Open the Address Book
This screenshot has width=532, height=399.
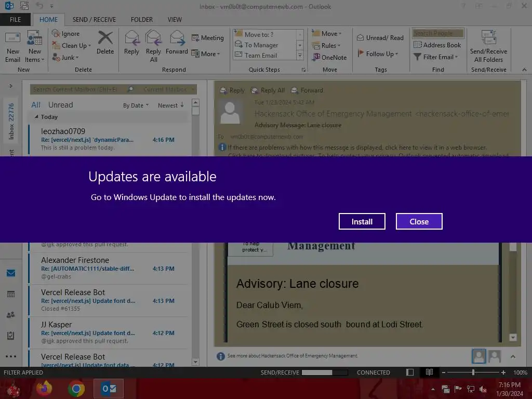pyautogui.click(x=437, y=45)
